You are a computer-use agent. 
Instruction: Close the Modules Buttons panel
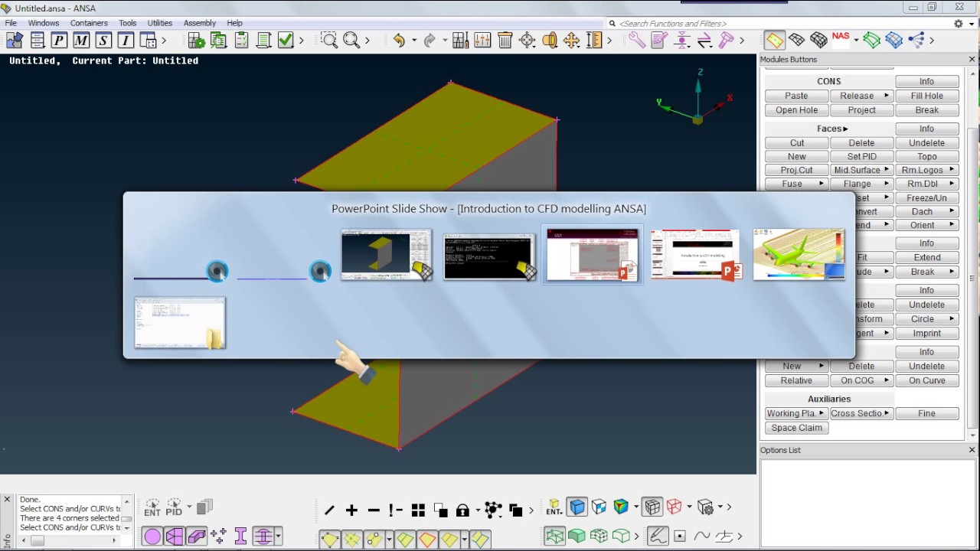[x=972, y=60]
